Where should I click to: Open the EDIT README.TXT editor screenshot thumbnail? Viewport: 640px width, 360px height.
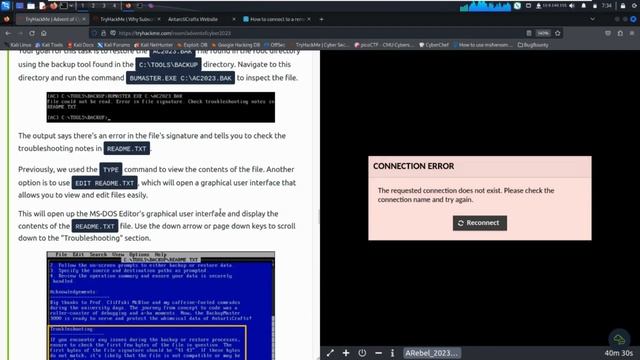(160, 305)
